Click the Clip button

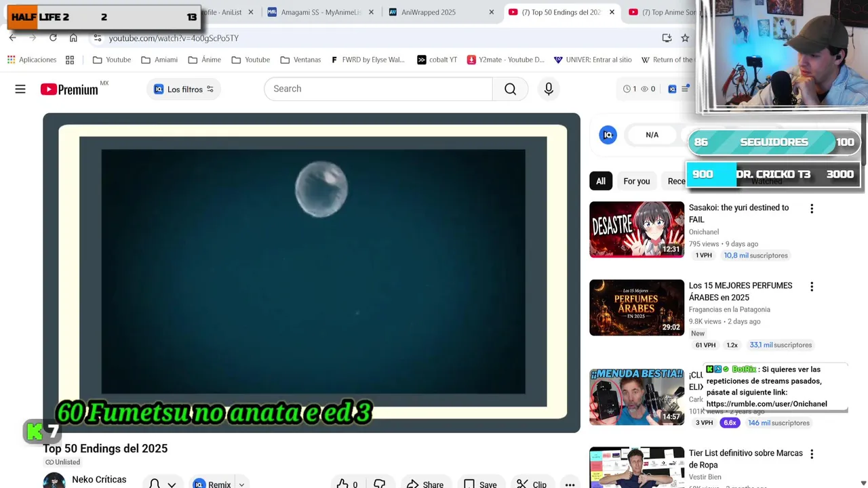tap(532, 484)
